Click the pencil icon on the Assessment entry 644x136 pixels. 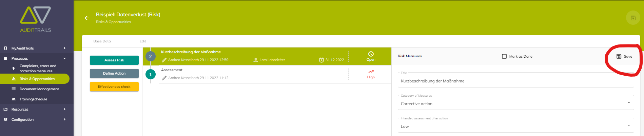(x=164, y=78)
